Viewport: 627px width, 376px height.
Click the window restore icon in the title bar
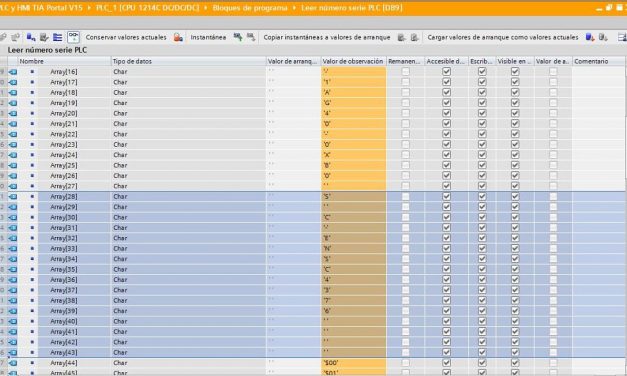pyautogui.click(x=609, y=8)
